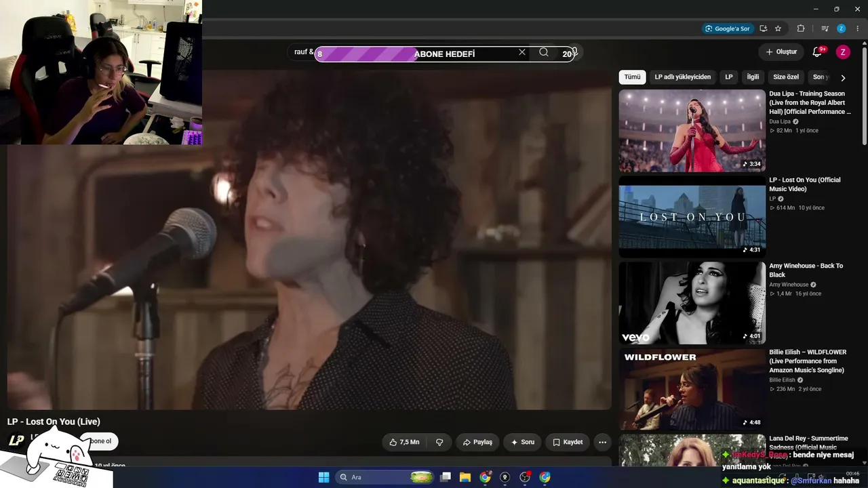Dislike the video with thumbs down
The image size is (868, 488).
(x=439, y=442)
